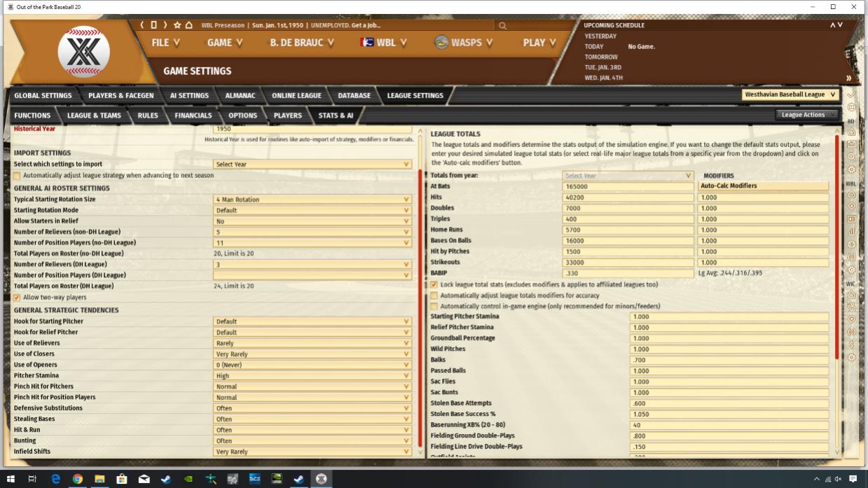868x488 pixels.
Task: Open the Westhavian Baseball League selector
Action: click(x=790, y=94)
